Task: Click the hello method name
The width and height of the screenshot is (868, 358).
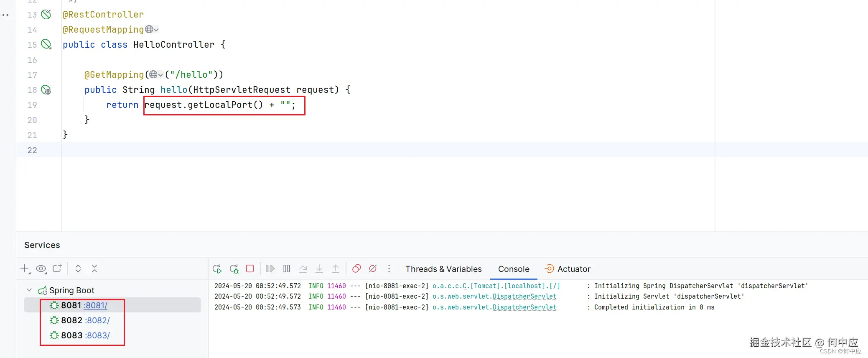Action: pos(174,90)
